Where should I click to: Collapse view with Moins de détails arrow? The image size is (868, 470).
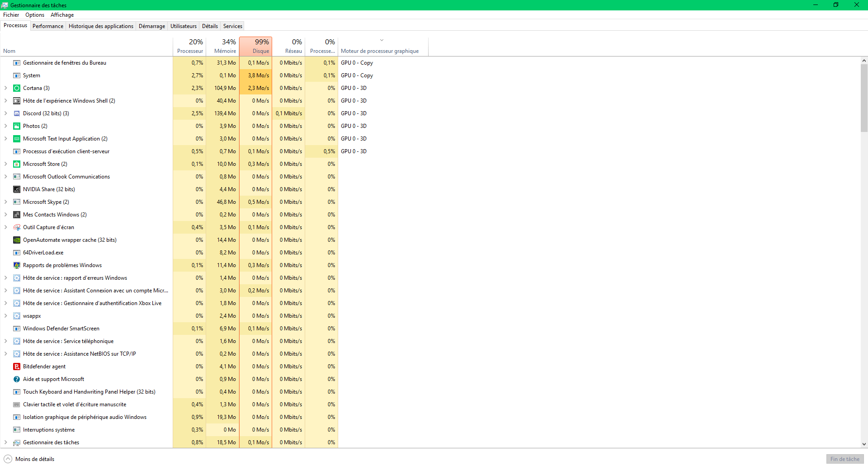pyautogui.click(x=8, y=459)
